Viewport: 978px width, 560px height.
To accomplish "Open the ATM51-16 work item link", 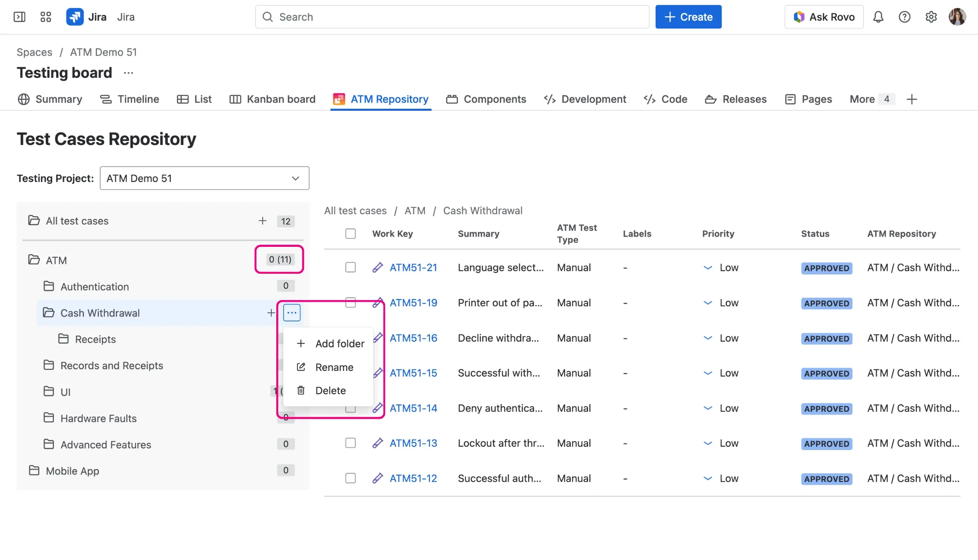I will point(413,338).
